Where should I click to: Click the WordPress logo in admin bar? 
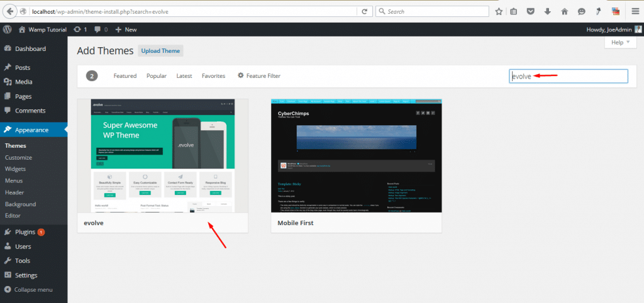point(8,30)
